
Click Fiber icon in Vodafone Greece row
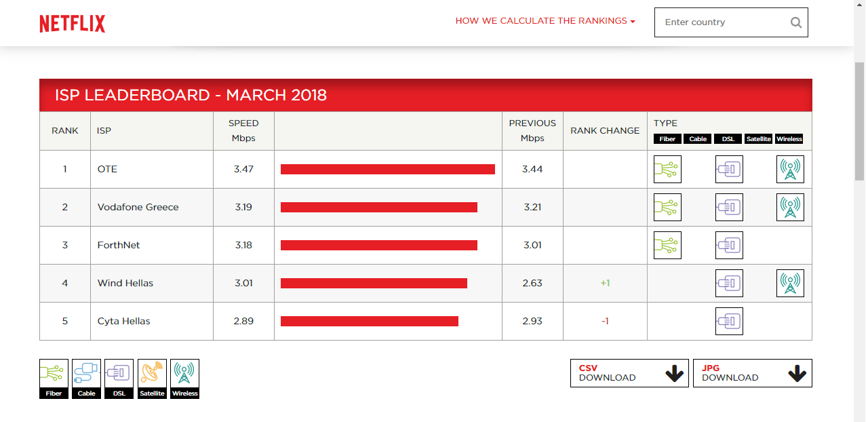coord(667,207)
